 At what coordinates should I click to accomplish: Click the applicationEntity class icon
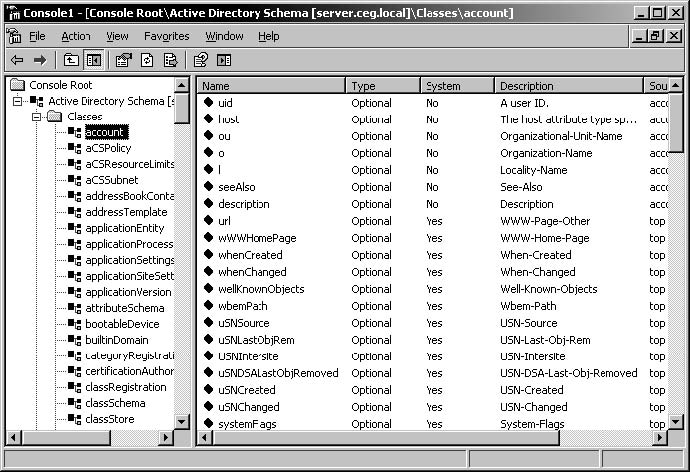coord(74,228)
